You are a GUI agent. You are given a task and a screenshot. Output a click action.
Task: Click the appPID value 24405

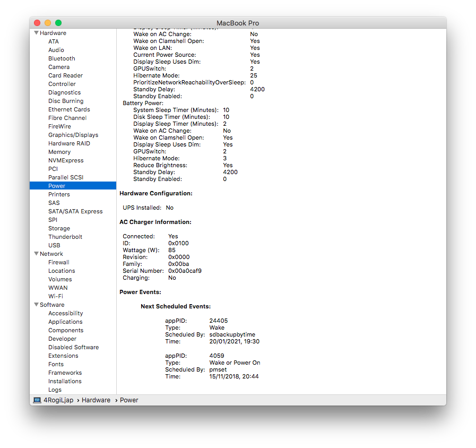pos(219,321)
